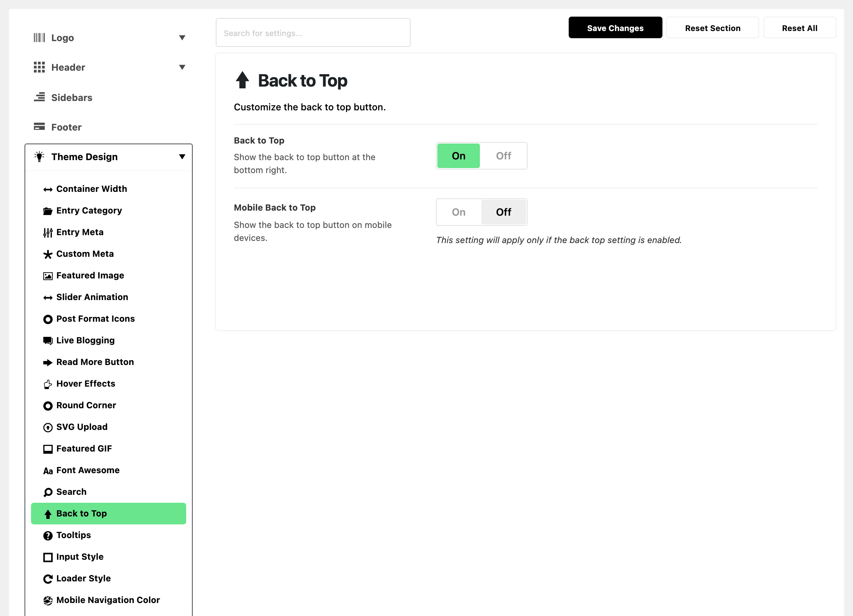Viewport: 853px width, 616px height.
Task: Click the Container Width arrows icon
Action: (48, 189)
